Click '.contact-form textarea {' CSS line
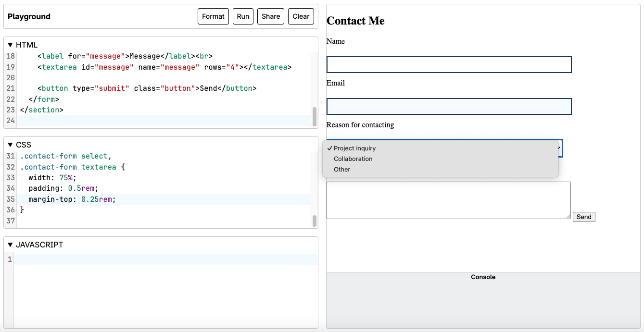644x332 pixels. tap(72, 167)
